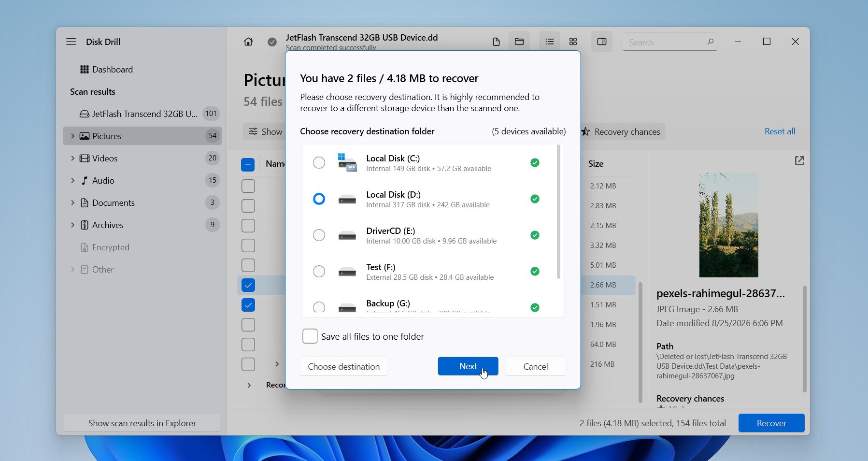Click the Reset all link
This screenshot has width=868, height=461.
pos(780,131)
